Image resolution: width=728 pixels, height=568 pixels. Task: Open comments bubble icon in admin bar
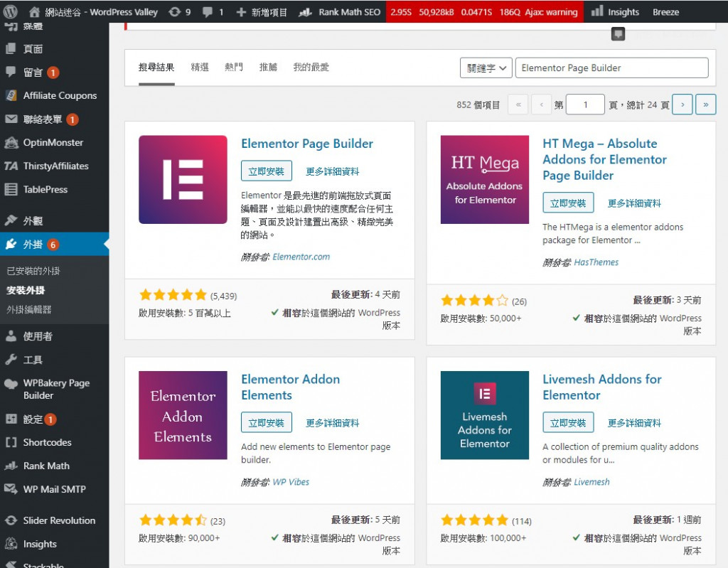[208, 12]
